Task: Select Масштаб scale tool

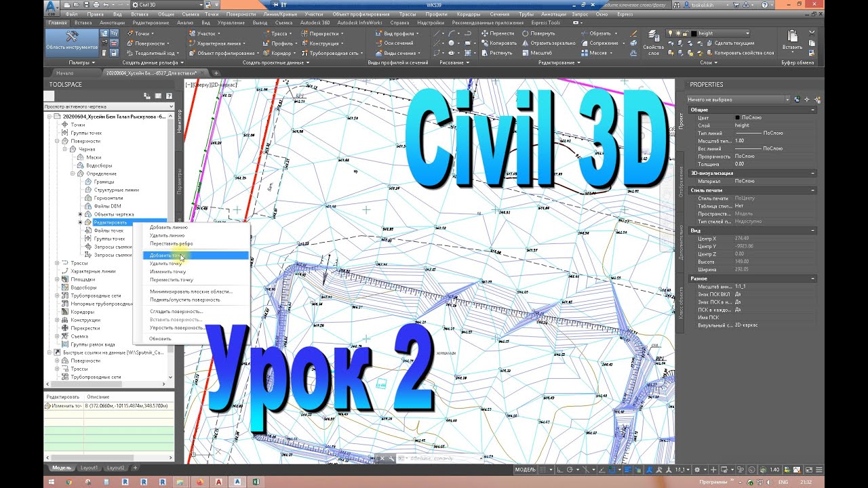Action: (x=537, y=52)
